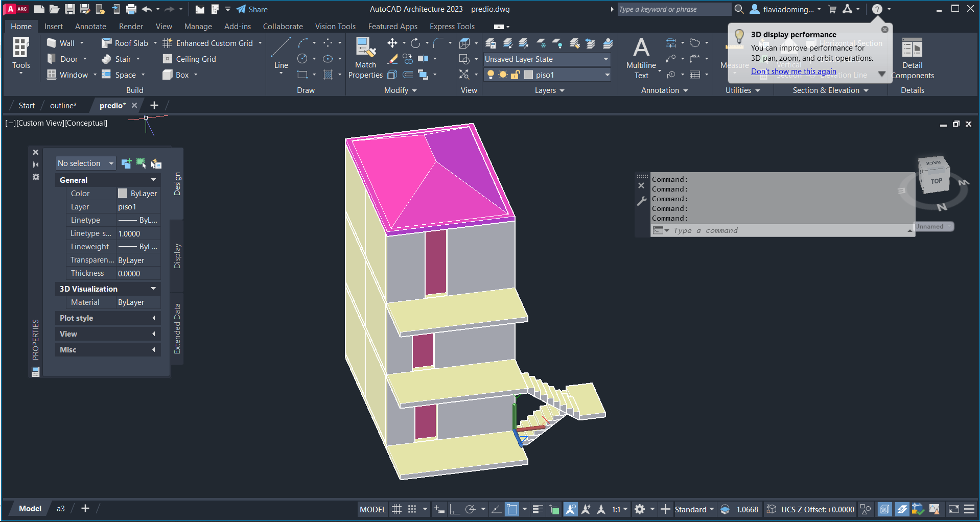This screenshot has width=980, height=522.
Task: Toggle Ortho mode in status bar
Action: tap(454, 509)
